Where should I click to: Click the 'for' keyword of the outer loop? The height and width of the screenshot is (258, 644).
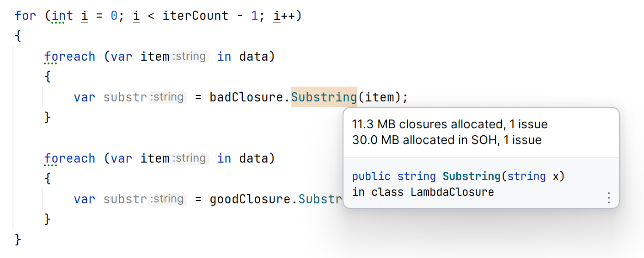25,16
